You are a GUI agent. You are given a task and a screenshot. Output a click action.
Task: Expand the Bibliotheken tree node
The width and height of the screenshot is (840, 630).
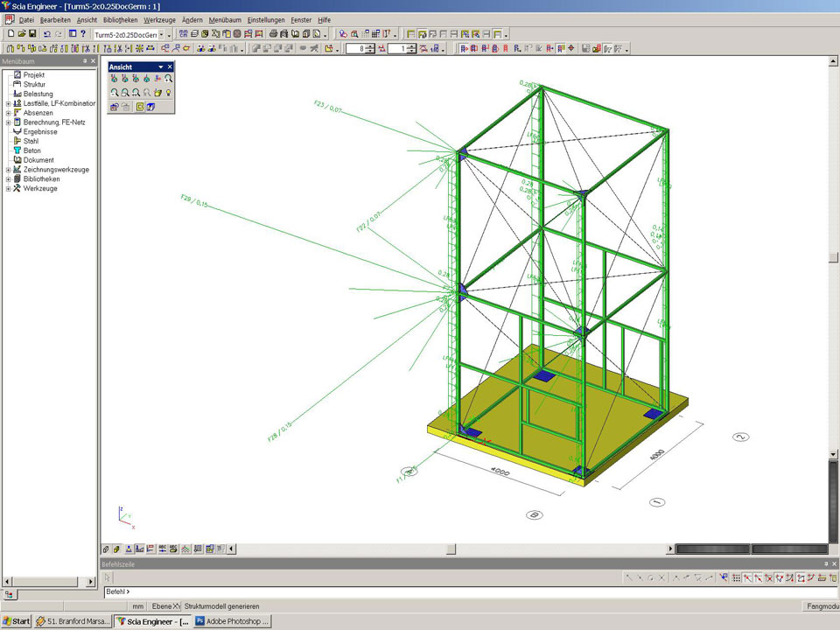click(8, 178)
